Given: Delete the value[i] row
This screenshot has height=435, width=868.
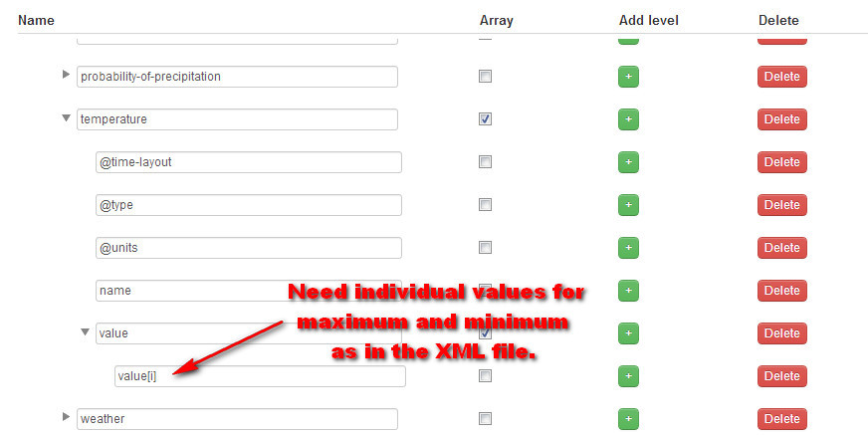Looking at the screenshot, I should click(782, 376).
